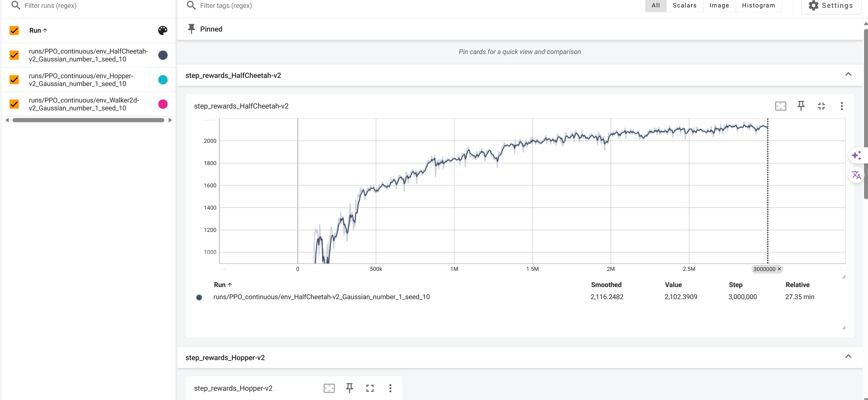Click the Filter tags search icon
868x400 pixels.
(191, 5)
